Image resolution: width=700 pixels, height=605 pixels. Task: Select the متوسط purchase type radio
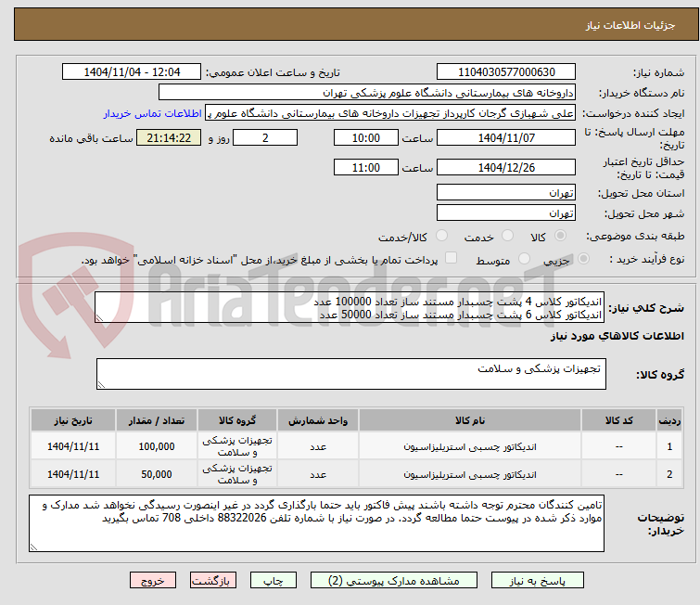click(524, 259)
